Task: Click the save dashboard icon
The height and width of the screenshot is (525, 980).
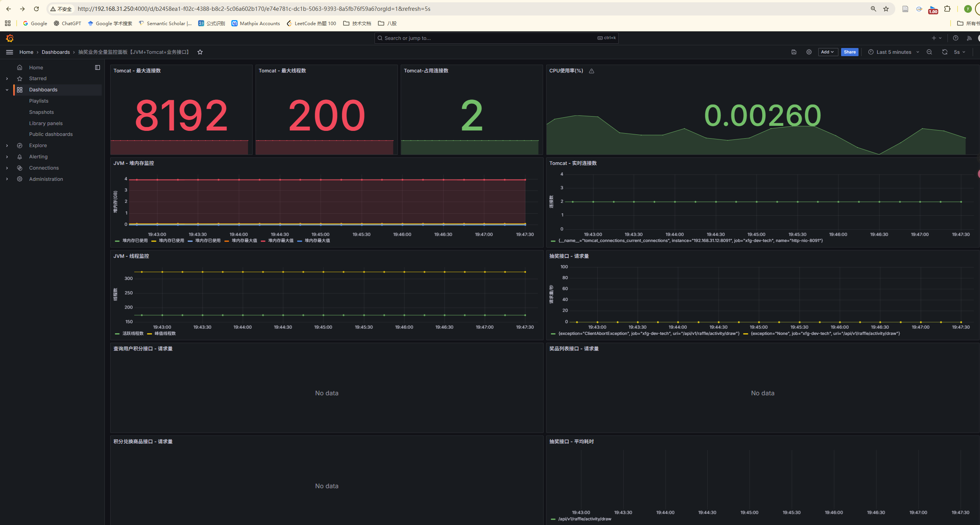Action: pos(794,52)
